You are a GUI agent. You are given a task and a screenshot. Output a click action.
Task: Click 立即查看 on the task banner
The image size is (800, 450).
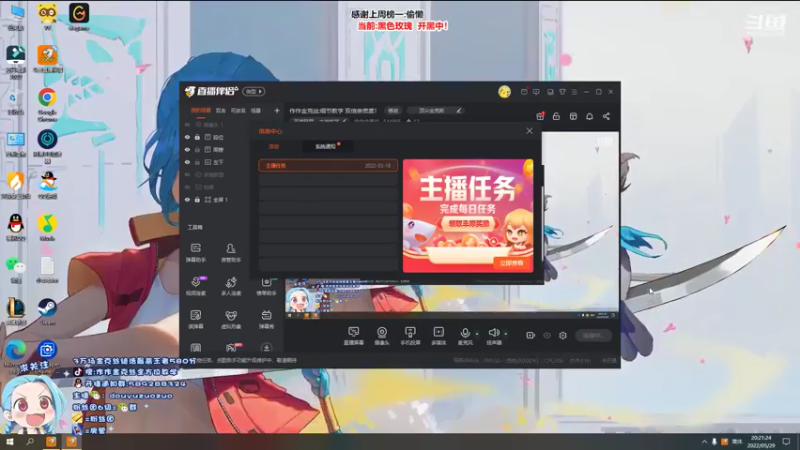coord(511,263)
